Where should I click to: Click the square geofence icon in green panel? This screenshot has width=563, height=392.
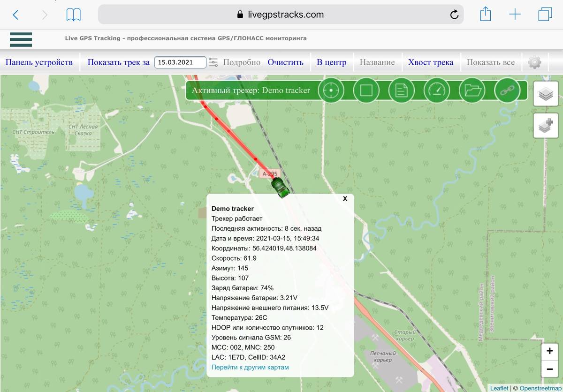tap(366, 90)
